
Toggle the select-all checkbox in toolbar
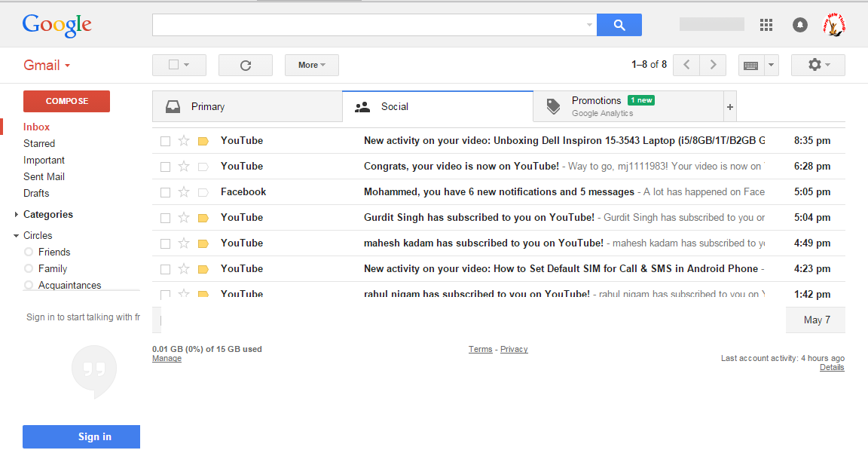point(173,65)
